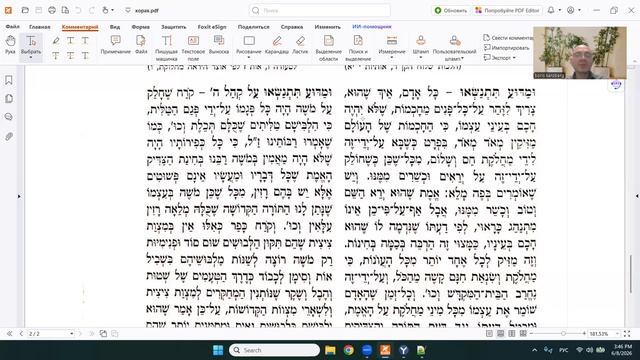Switch to the Поделиться tab

click(253, 27)
